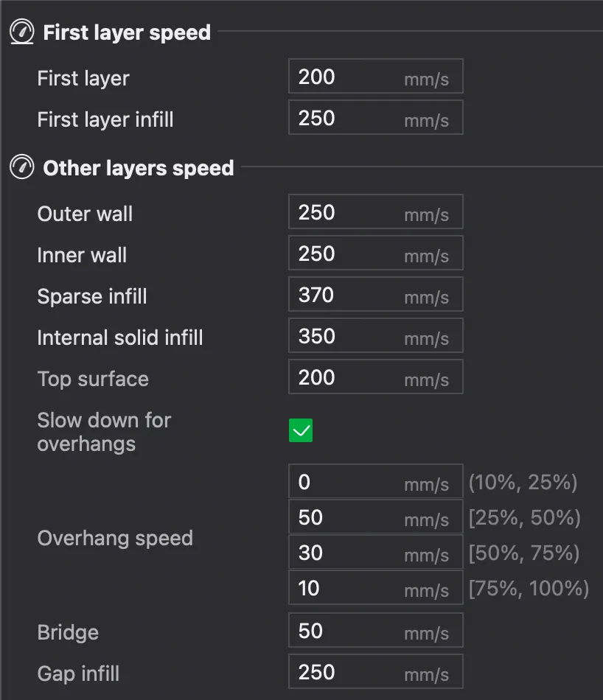Click the First layer speed gauge icon
Image resolution: width=603 pixels, height=700 pixels.
coord(21,32)
